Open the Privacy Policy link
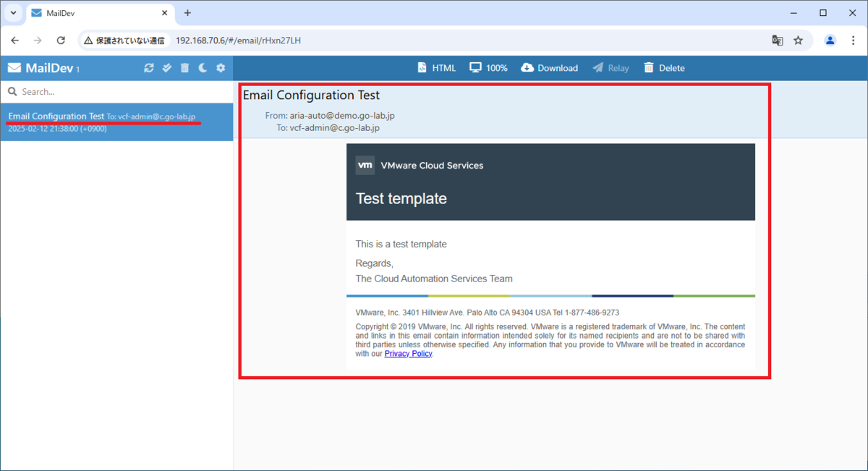The height and width of the screenshot is (471, 868). [408, 354]
